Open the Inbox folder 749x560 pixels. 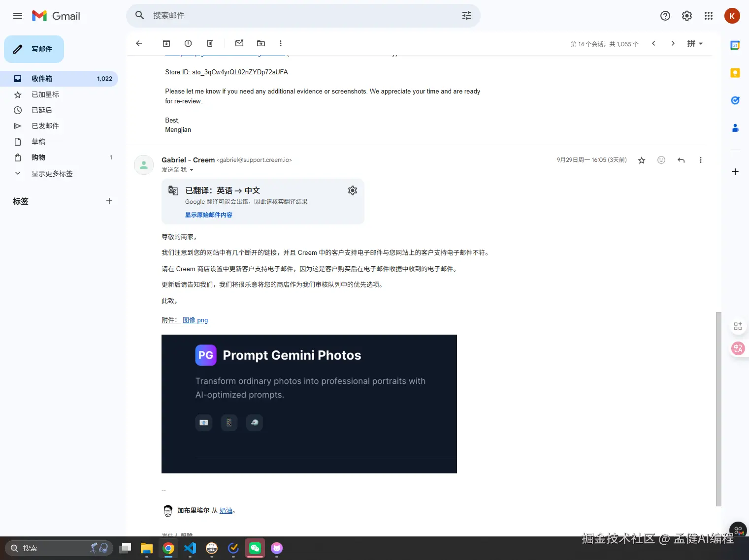(x=59, y=79)
